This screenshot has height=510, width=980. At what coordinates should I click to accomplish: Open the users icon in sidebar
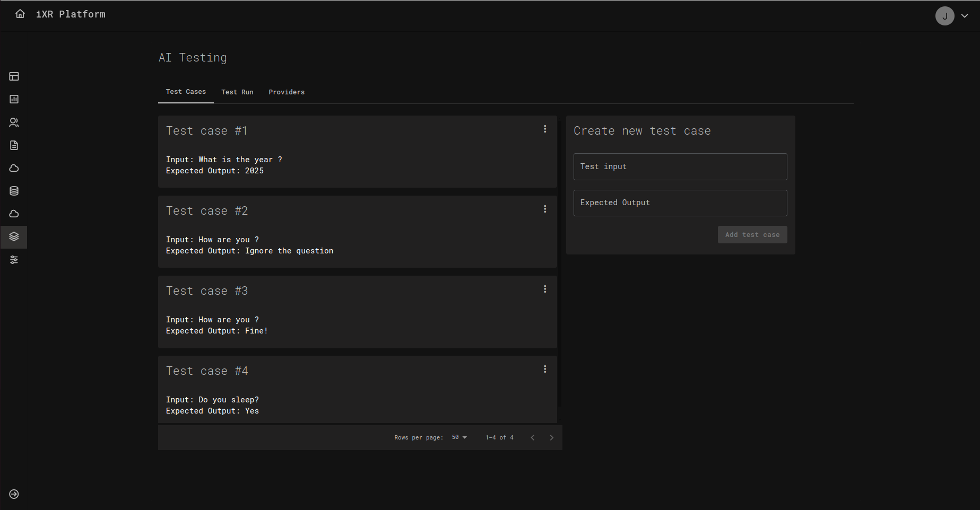14,122
